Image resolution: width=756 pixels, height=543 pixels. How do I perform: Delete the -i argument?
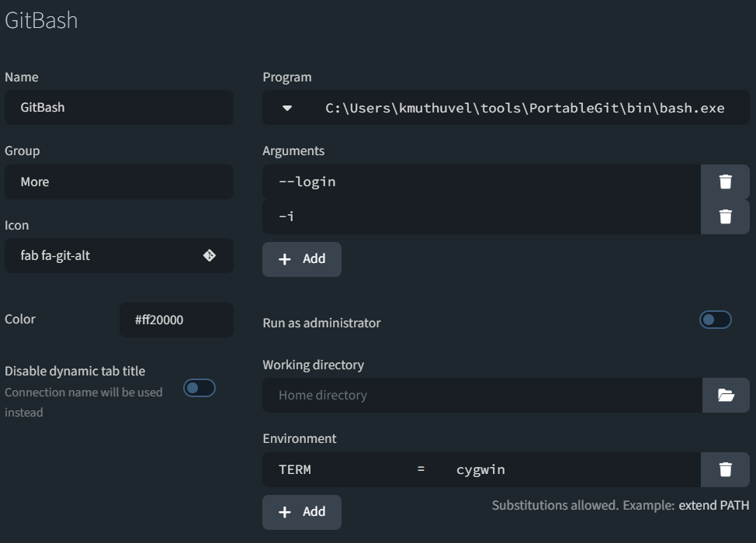tap(725, 216)
